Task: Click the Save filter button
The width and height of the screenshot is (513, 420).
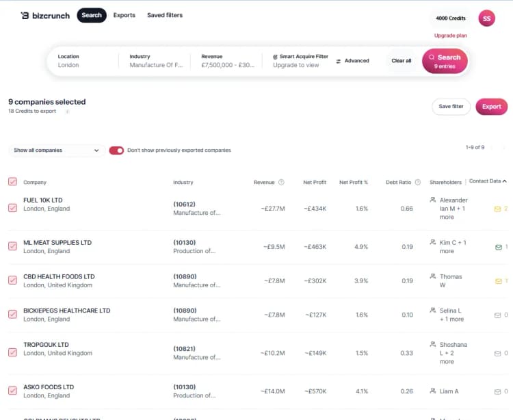Action: tap(451, 107)
